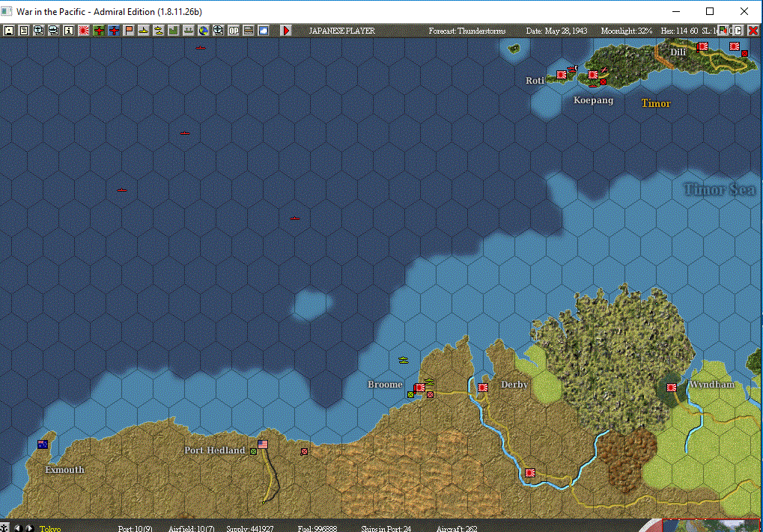This screenshot has height=532, width=763.
Task: Click the Exmouth map label
Action: point(64,470)
